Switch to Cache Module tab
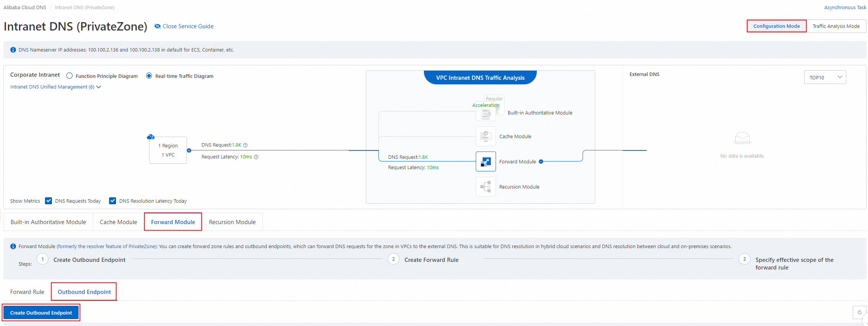The height and width of the screenshot is (326, 868). click(x=118, y=222)
